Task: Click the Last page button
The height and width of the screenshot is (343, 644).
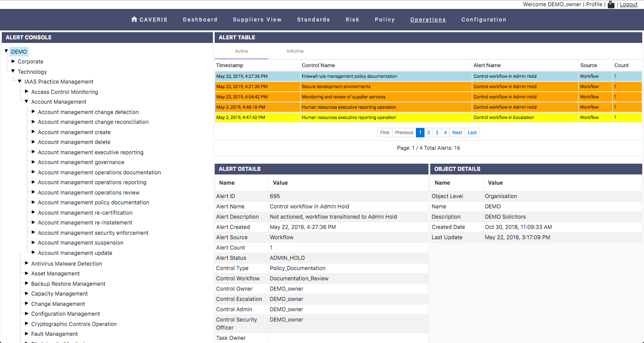Action: pyautogui.click(x=472, y=132)
